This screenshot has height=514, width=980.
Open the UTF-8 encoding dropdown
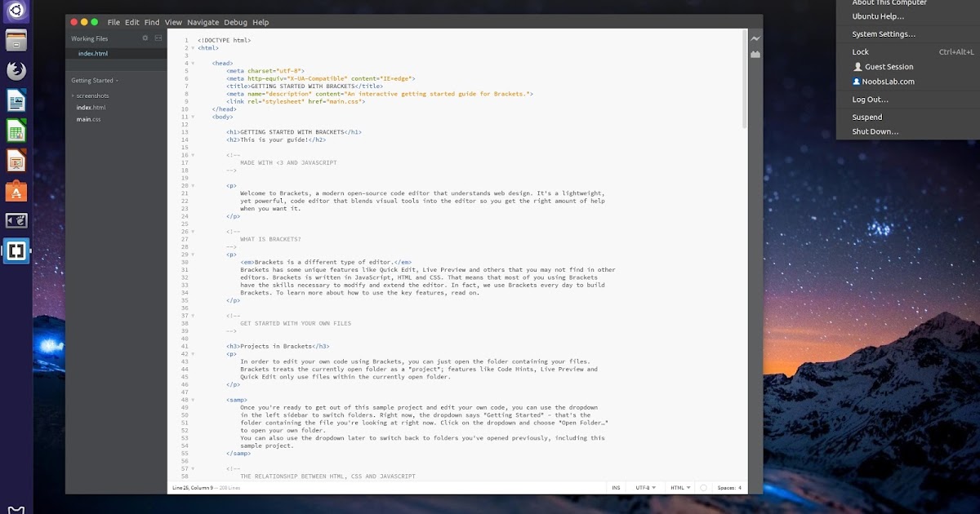click(x=644, y=488)
